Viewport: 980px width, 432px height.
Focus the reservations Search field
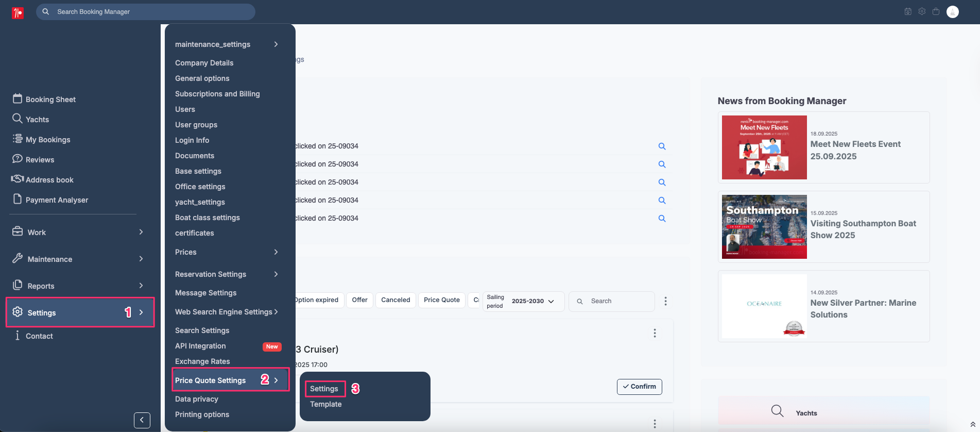pyautogui.click(x=612, y=301)
